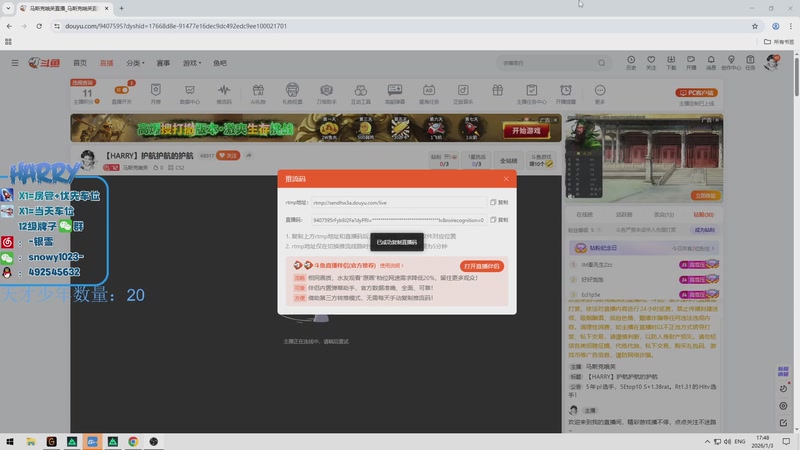The height and width of the screenshot is (450, 800).
Task: Open the Douyu sidebar hamburger menu
Action: pyautogui.click(x=15, y=63)
